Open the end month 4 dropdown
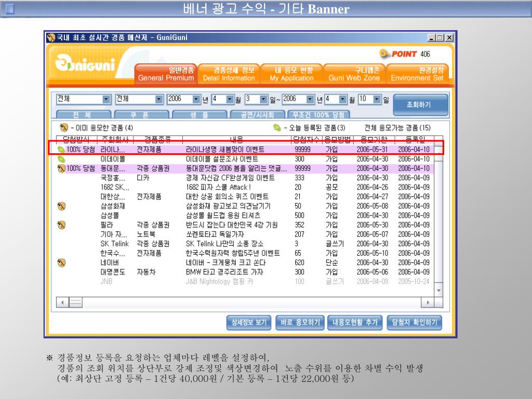532x399 pixels. click(343, 99)
